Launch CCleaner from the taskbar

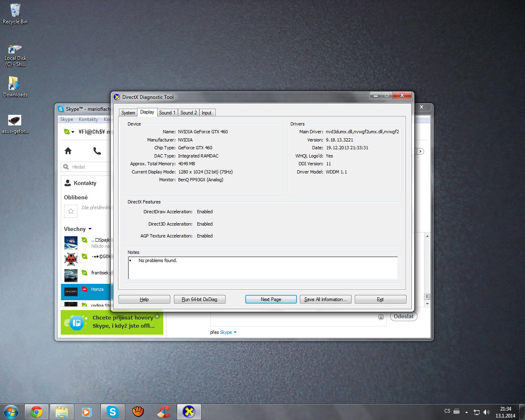[163, 412]
